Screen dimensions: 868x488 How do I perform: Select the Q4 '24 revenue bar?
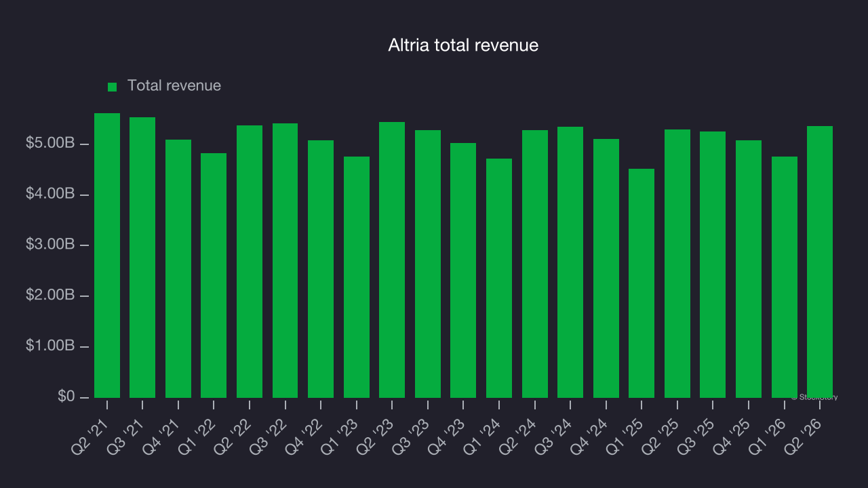pyautogui.click(x=606, y=268)
